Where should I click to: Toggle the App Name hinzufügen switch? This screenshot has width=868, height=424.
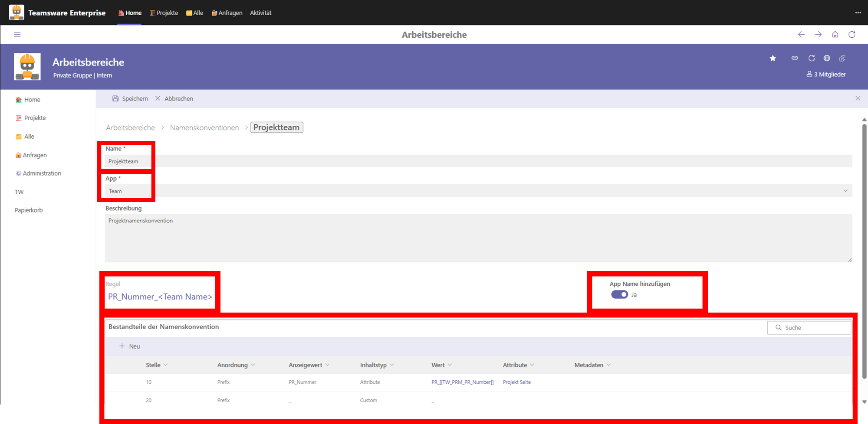(619, 295)
